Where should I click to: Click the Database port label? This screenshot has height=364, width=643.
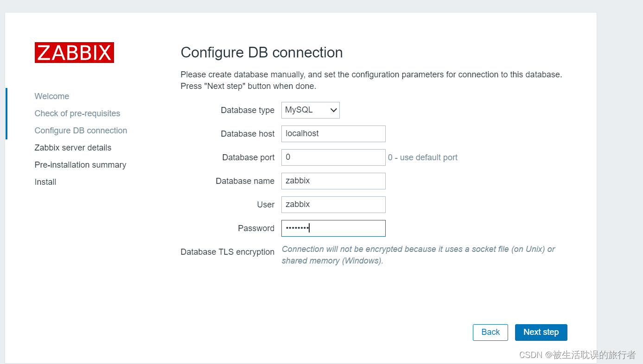click(248, 157)
